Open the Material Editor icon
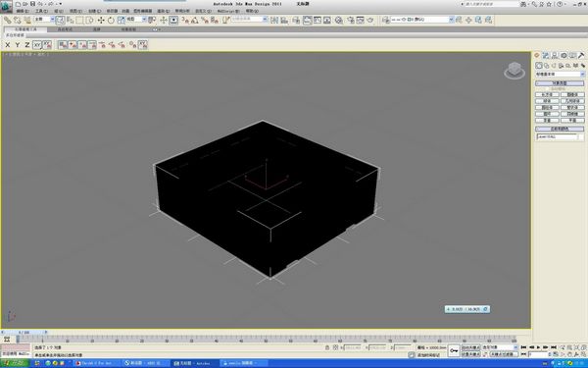588x368 pixels. point(339,20)
